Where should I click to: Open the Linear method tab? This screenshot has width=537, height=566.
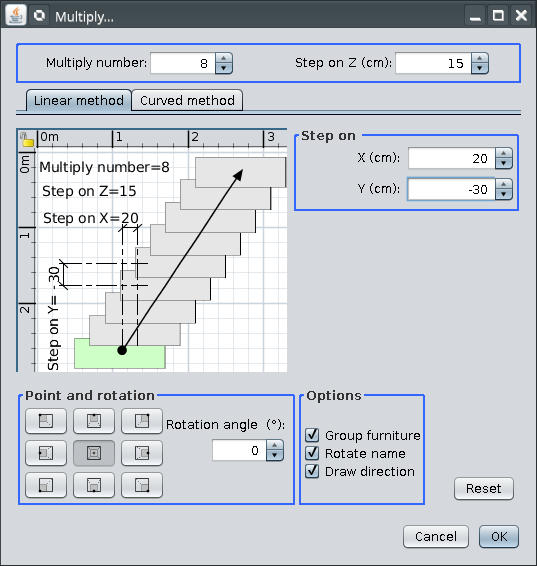[79, 100]
